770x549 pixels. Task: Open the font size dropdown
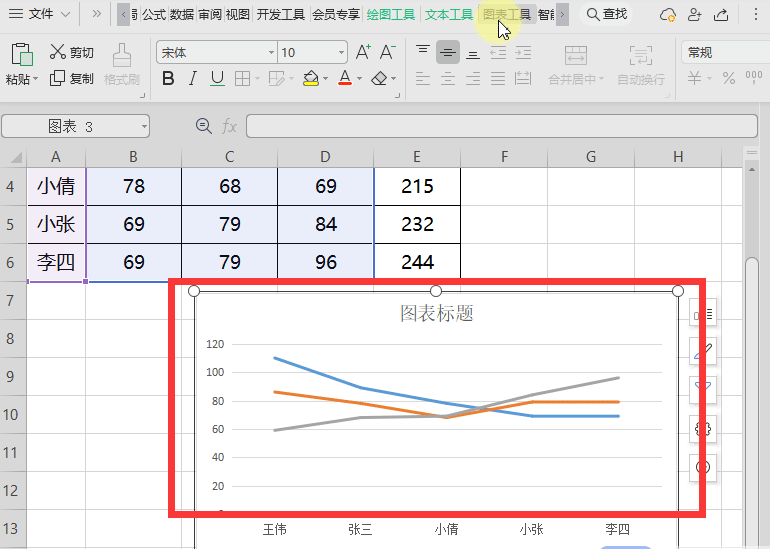point(340,53)
